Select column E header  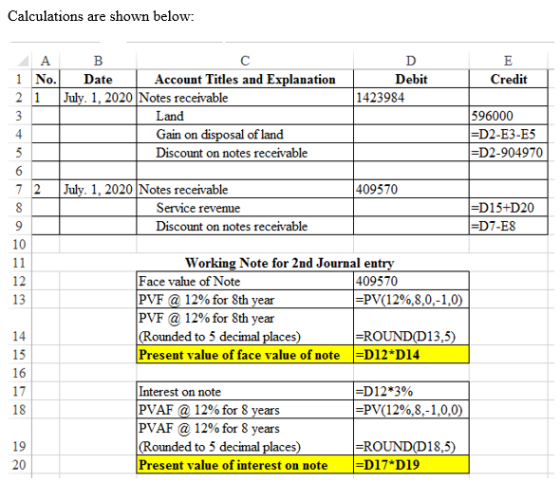coord(508,61)
